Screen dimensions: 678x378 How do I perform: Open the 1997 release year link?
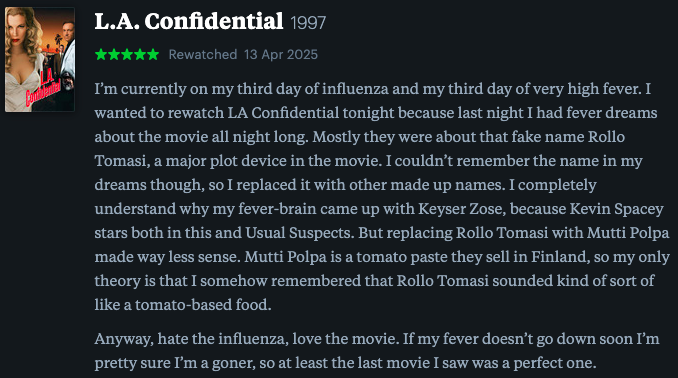[308, 23]
